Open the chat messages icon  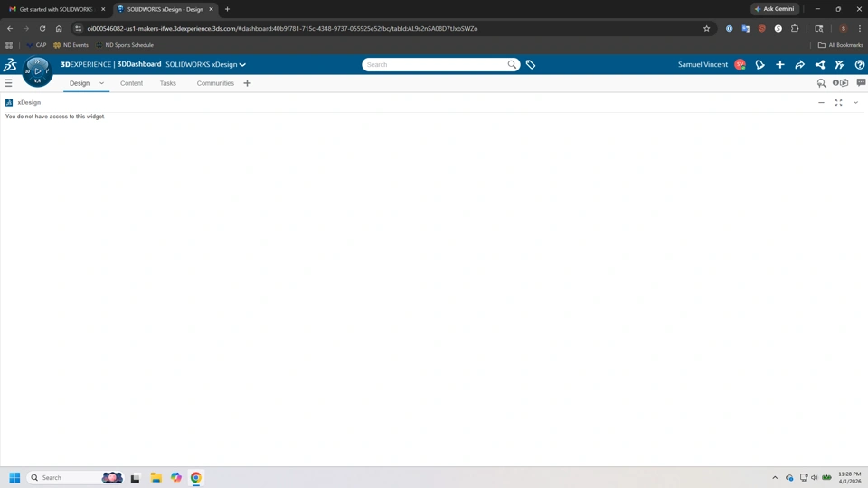(861, 82)
